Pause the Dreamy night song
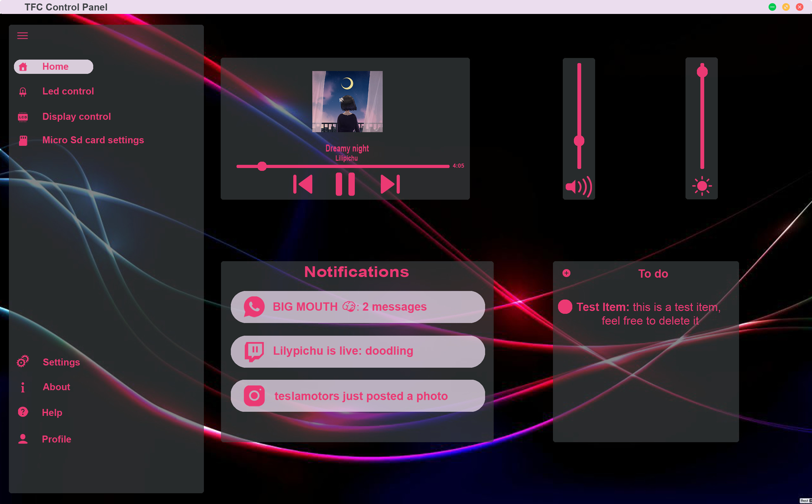The height and width of the screenshot is (504, 812). (x=345, y=184)
